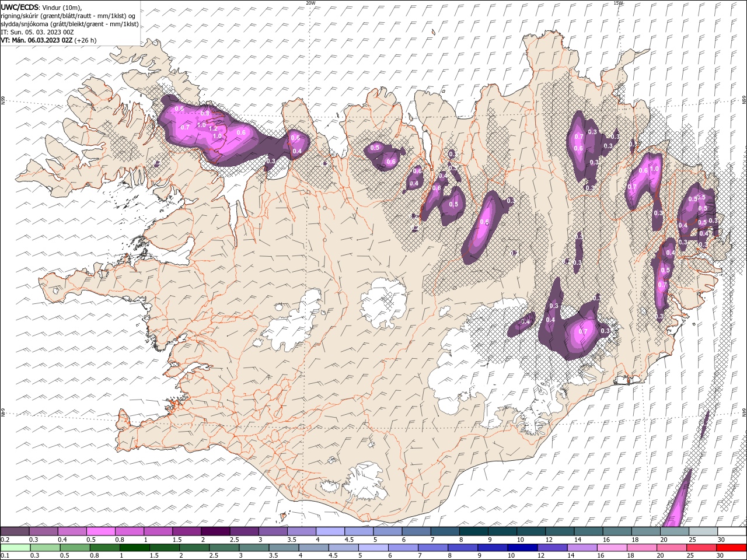This screenshot has width=747, height=560.
Task: Click the bright red bottom-row swatch starting at 30
Action: point(731,548)
